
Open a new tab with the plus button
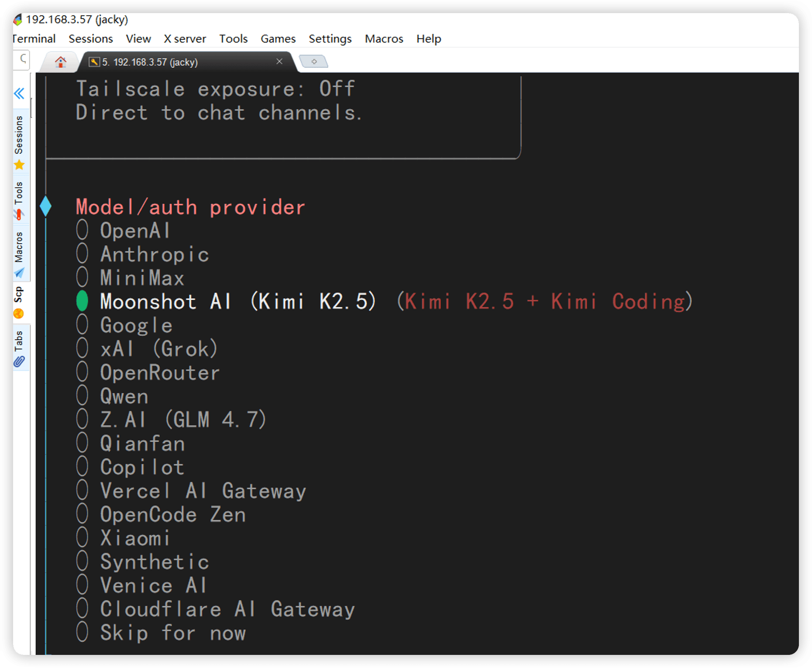313,62
